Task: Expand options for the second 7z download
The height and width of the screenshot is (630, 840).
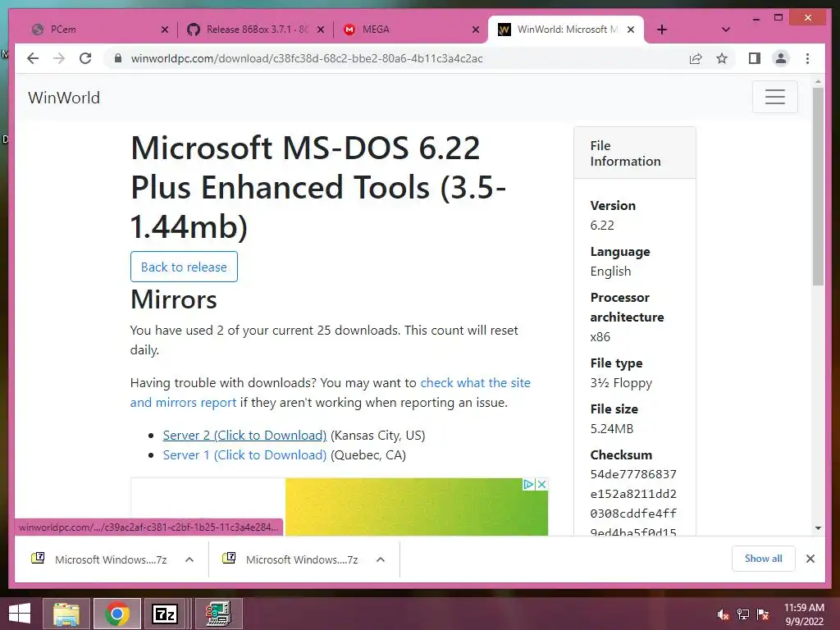Action: (x=381, y=559)
